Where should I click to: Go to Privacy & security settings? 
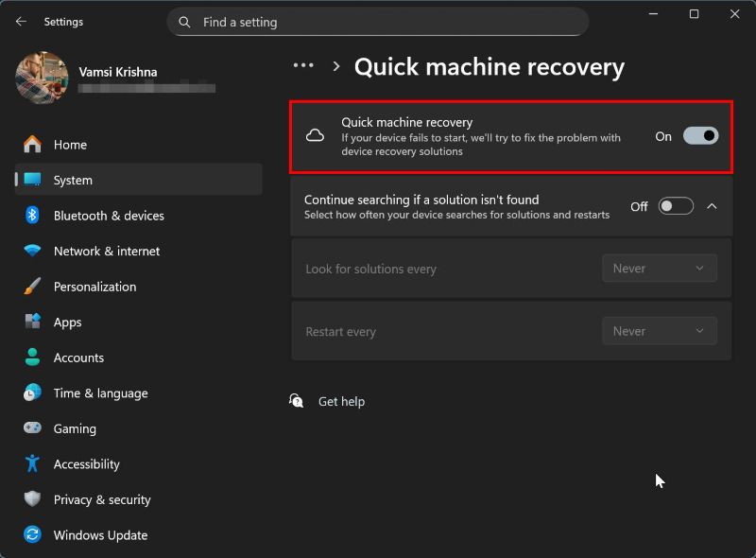[x=102, y=499]
